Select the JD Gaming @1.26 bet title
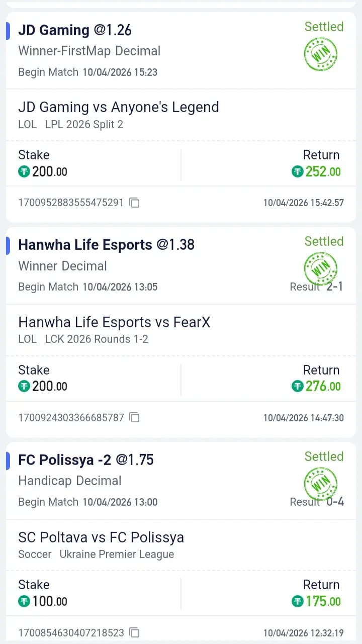Image resolution: width=362 pixels, height=644 pixels. click(75, 30)
